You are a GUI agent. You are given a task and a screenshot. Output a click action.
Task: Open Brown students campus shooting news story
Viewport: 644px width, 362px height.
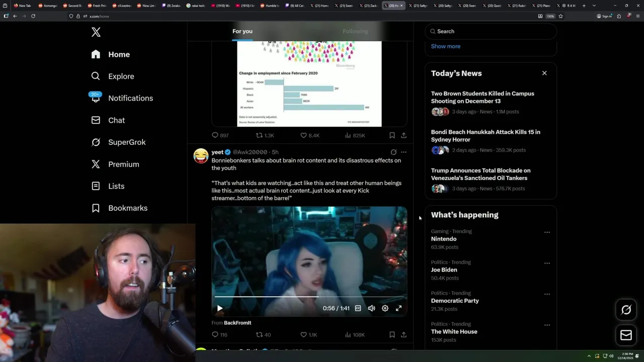pos(491,103)
